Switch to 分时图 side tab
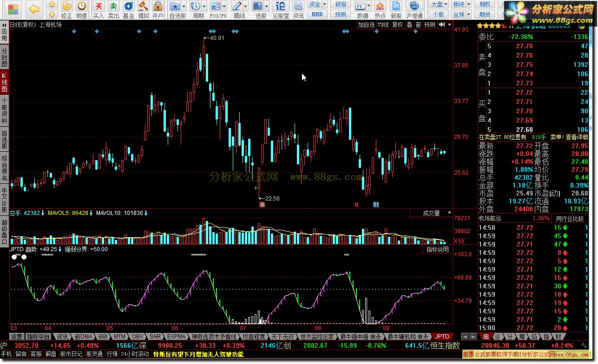The width and height of the screenshot is (598, 364). [4, 58]
